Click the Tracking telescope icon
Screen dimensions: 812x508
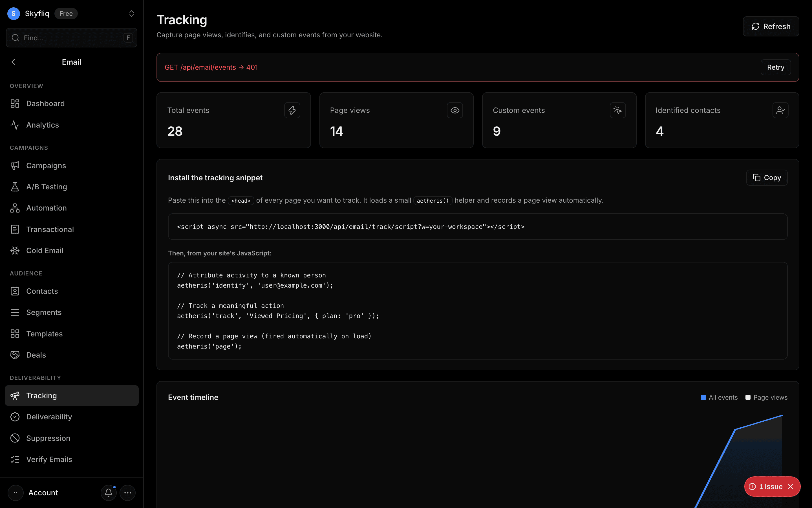pyautogui.click(x=15, y=395)
